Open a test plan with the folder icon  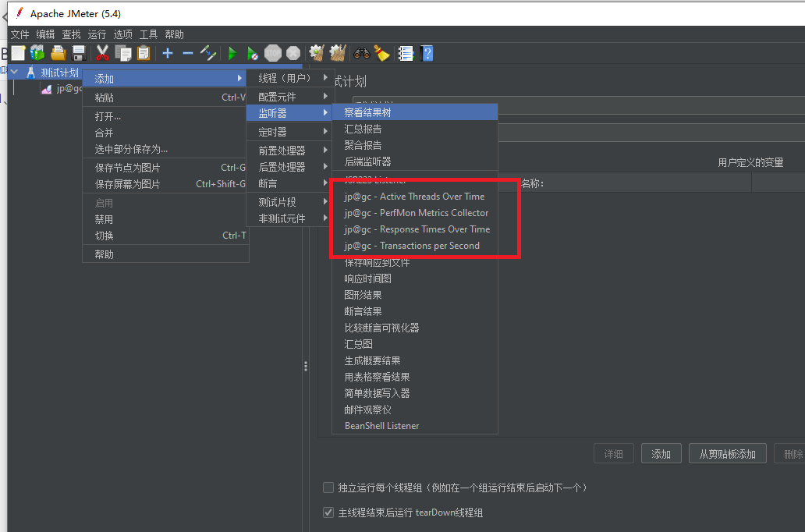pyautogui.click(x=58, y=53)
